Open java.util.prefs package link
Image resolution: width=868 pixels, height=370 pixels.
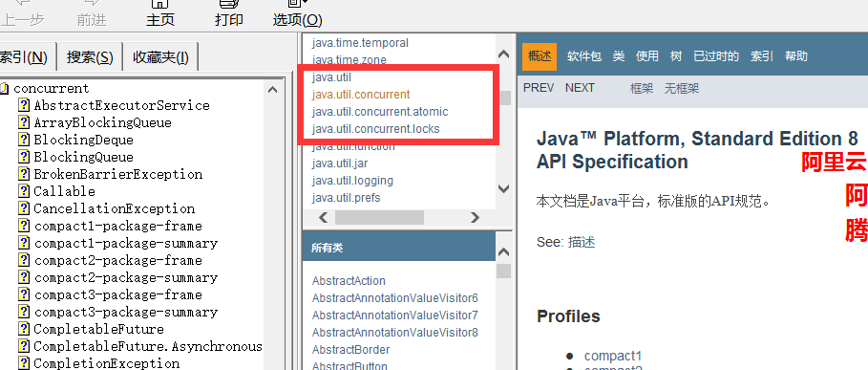coord(346,197)
